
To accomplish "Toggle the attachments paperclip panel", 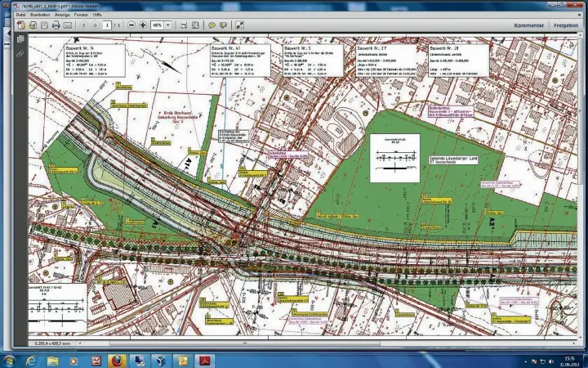I will (21, 52).
